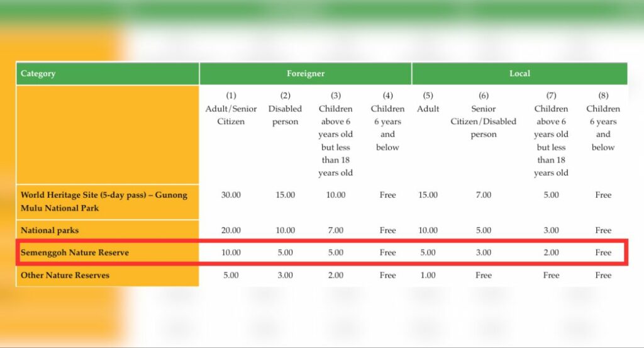Select the 3.00 local senior fee, Semenggoh row

coord(484,252)
